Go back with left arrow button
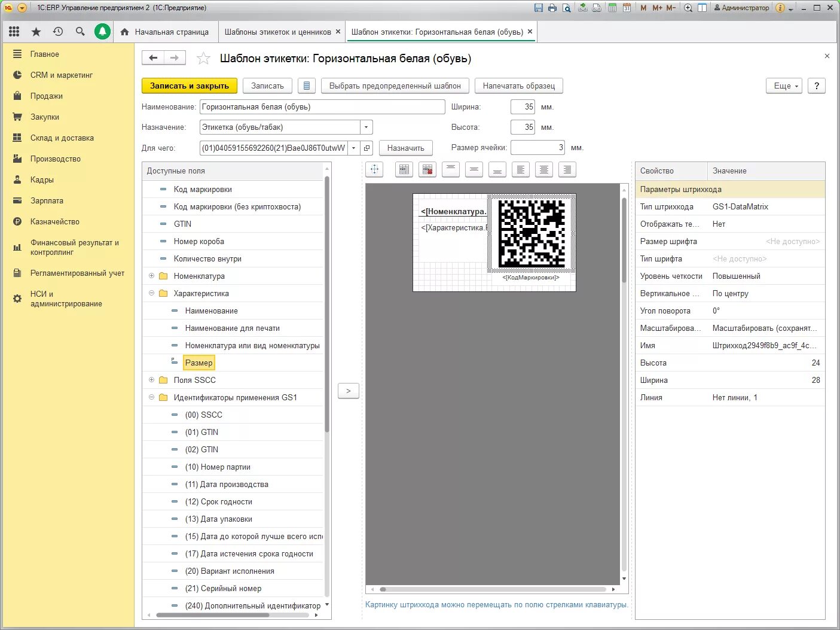Image resolution: width=840 pixels, height=630 pixels. [x=153, y=58]
